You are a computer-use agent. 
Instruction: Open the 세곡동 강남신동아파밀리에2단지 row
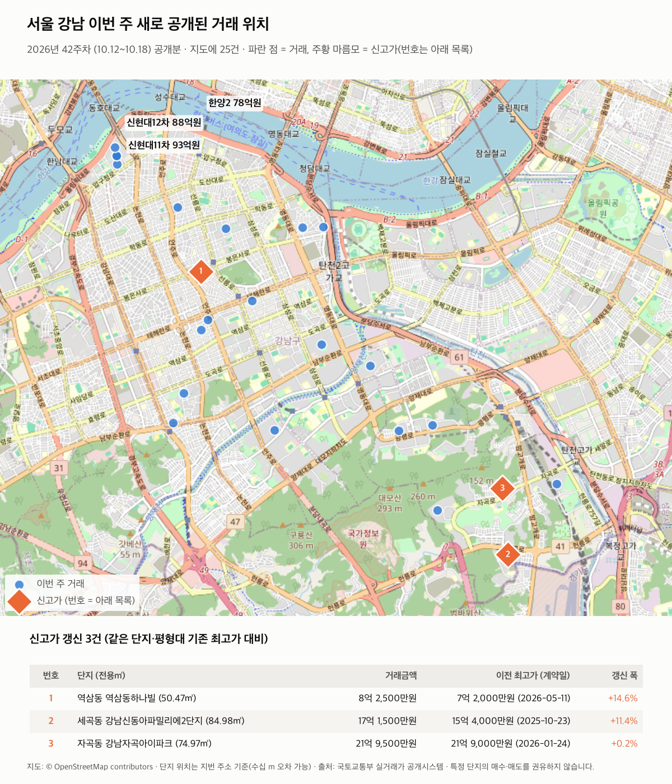(x=336, y=721)
